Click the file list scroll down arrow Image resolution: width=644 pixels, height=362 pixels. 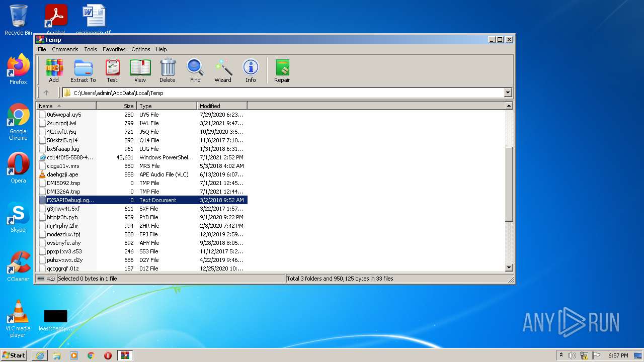coord(509,268)
